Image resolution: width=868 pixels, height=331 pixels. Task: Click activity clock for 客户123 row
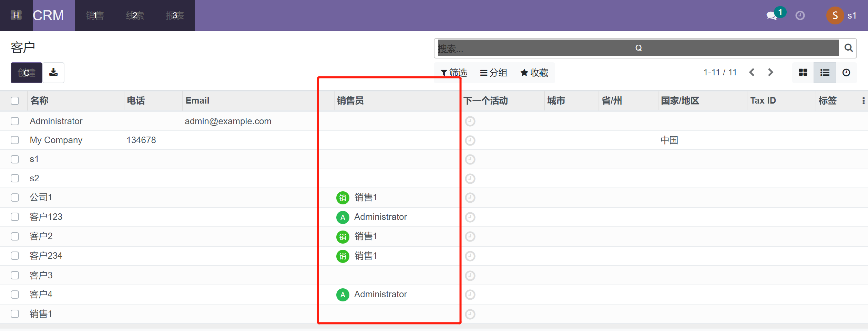coord(470,217)
